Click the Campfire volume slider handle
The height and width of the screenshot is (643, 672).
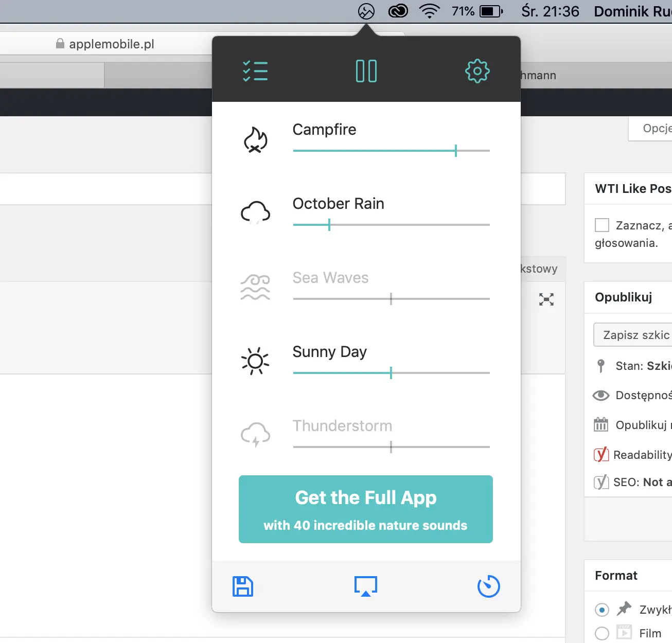pyautogui.click(x=456, y=151)
